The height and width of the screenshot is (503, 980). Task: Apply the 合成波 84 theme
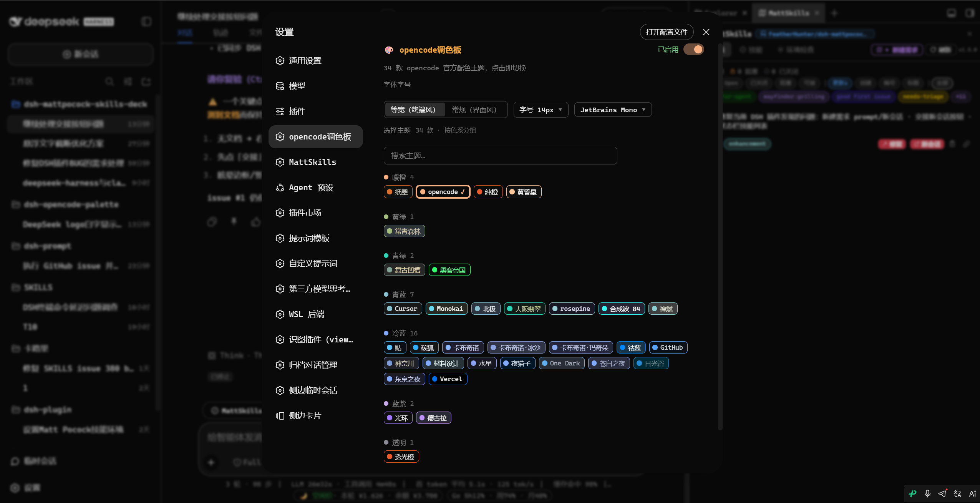tap(622, 309)
